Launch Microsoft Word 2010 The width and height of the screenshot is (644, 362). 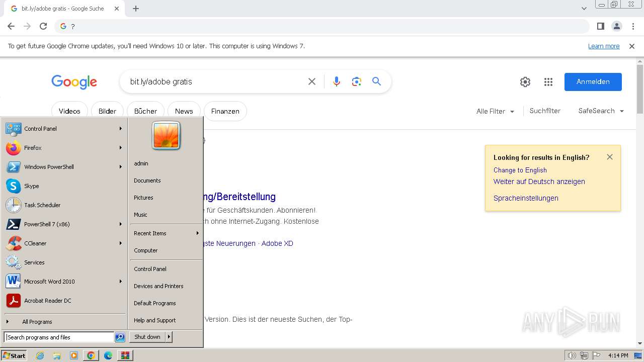pyautogui.click(x=64, y=282)
